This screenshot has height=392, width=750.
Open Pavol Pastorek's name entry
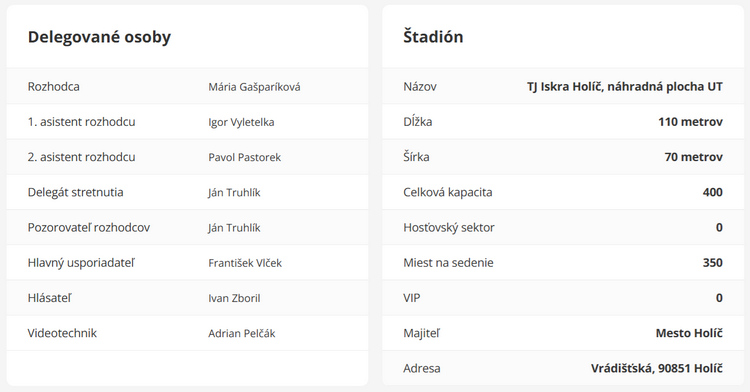pyautogui.click(x=244, y=157)
